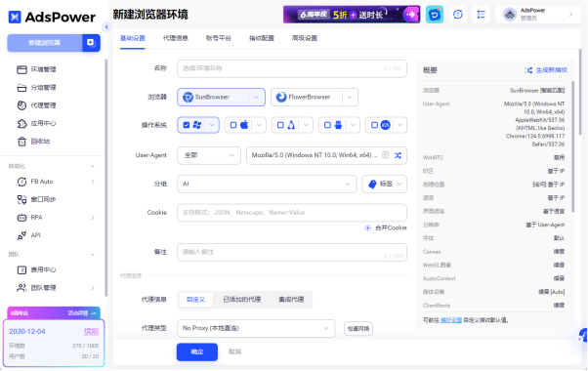The image size is (588, 371).
Task: Click the 备注 input field
Action: point(292,252)
